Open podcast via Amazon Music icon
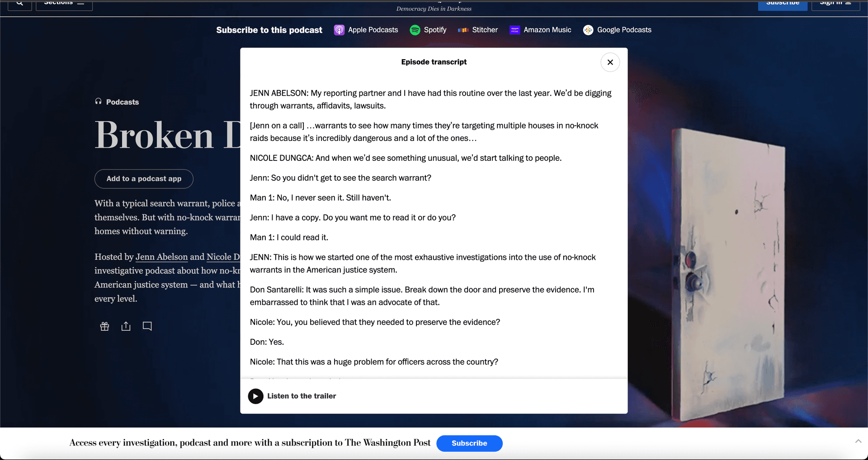Image resolution: width=868 pixels, height=460 pixels. 514,30
